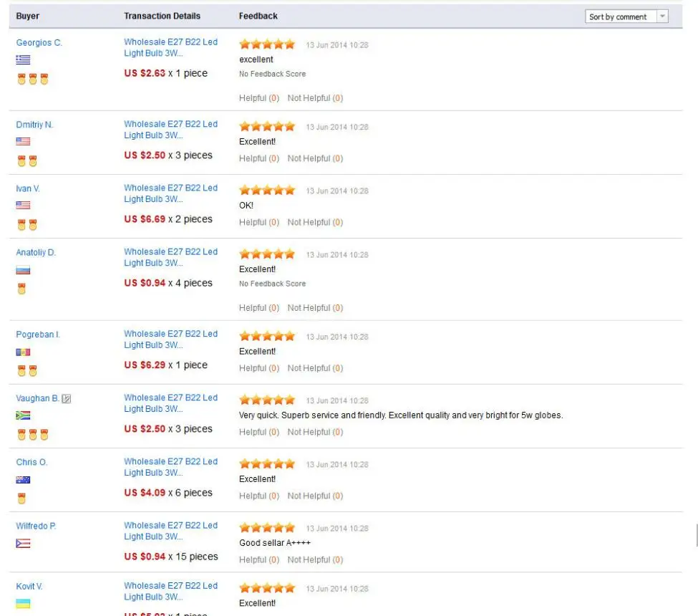The width and height of the screenshot is (698, 616).
Task: Mark Wilfredo P.'s review as Helpful
Action: [x=259, y=560]
